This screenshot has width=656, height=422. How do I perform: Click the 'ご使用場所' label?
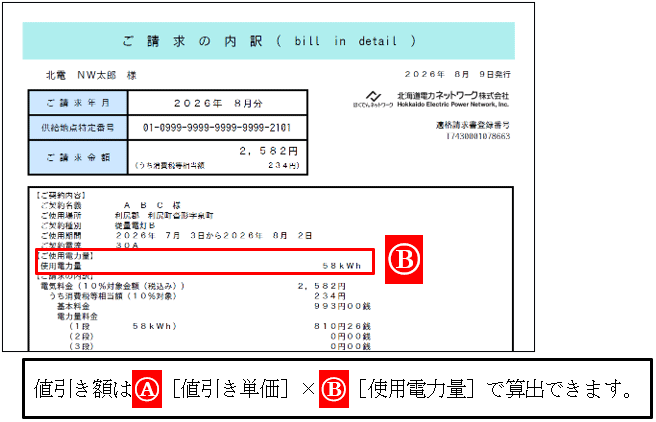[61, 215]
